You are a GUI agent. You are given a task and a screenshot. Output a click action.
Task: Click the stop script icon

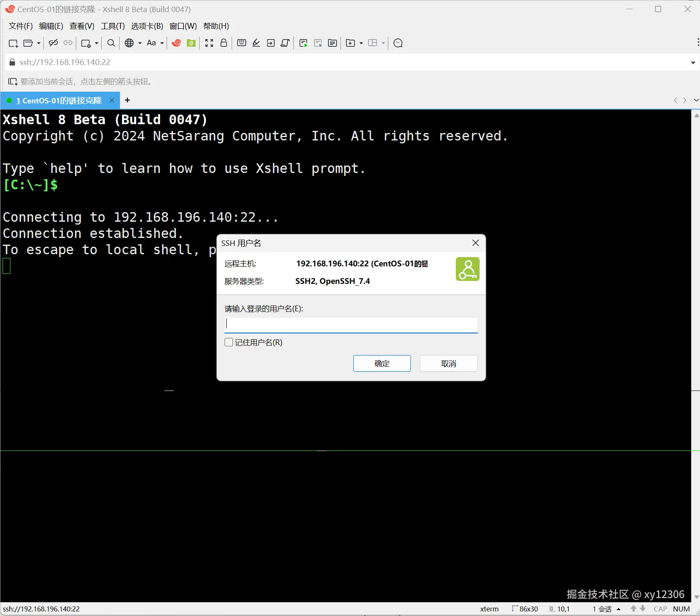tap(318, 43)
